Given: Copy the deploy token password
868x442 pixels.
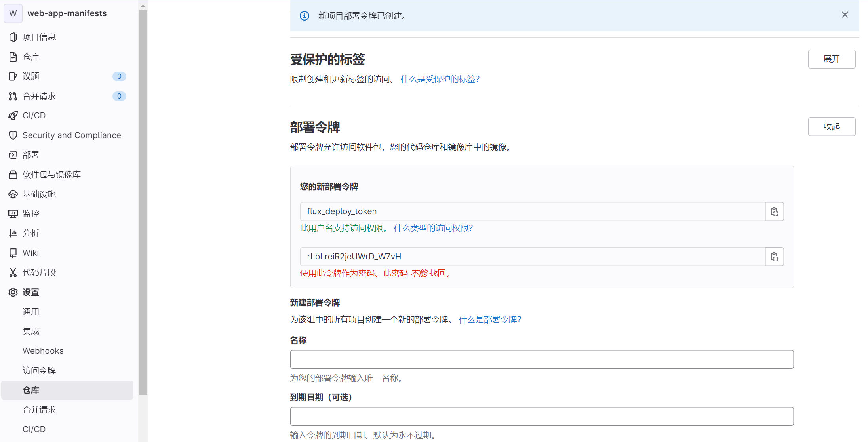Looking at the screenshot, I should (x=774, y=257).
